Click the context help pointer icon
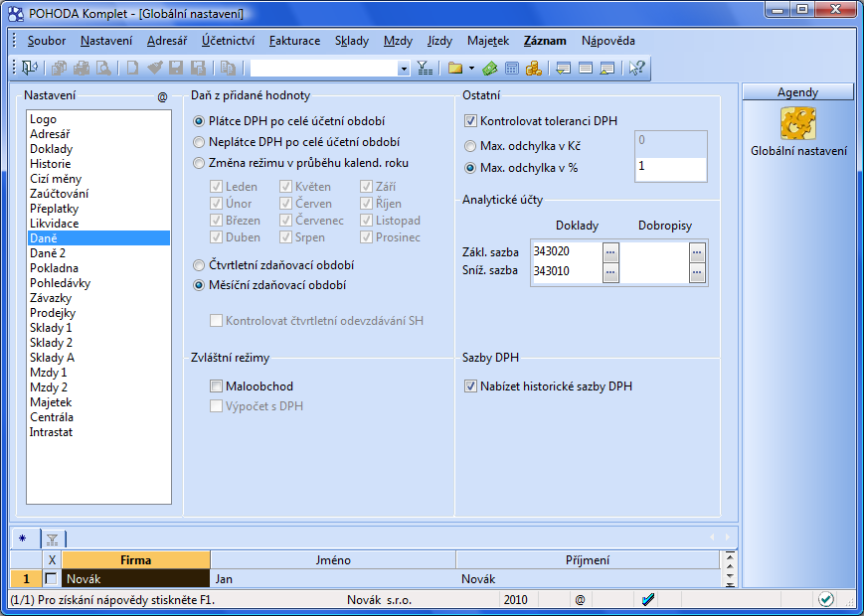The image size is (864, 616). 637,68
